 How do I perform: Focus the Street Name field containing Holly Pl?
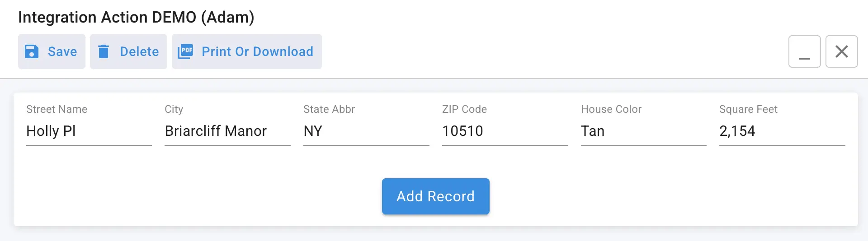(x=89, y=131)
